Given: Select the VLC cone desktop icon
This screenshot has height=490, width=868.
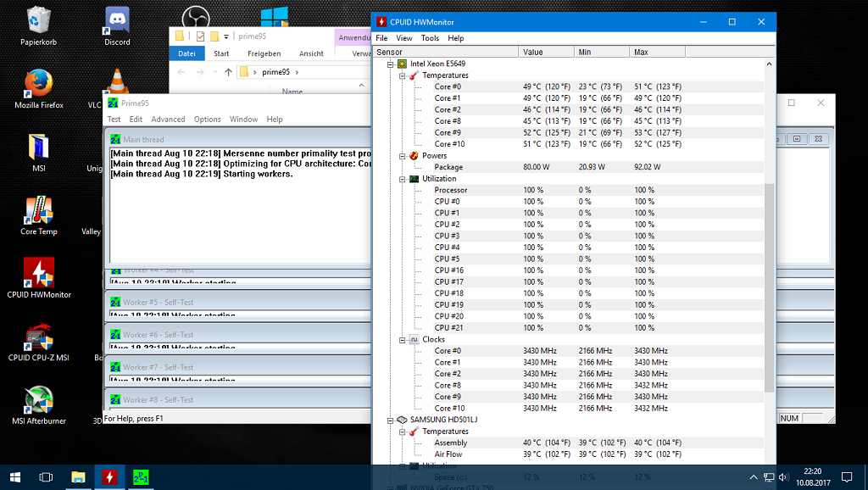Looking at the screenshot, I should click(x=117, y=81).
